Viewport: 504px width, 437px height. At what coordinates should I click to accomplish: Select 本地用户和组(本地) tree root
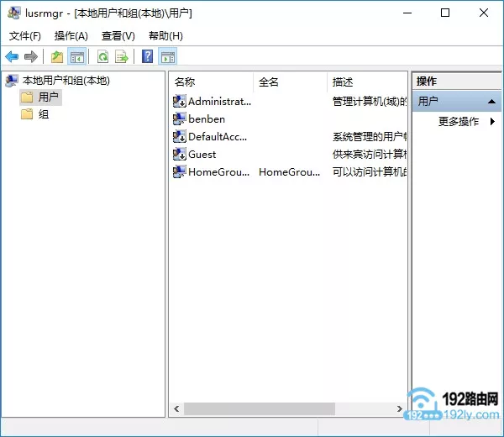point(66,81)
